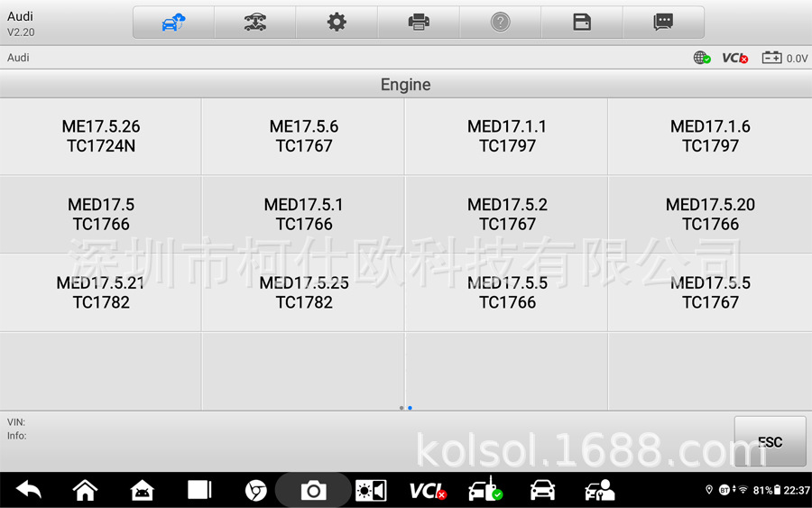Click the ESC button
812x508 pixels.
(770, 442)
